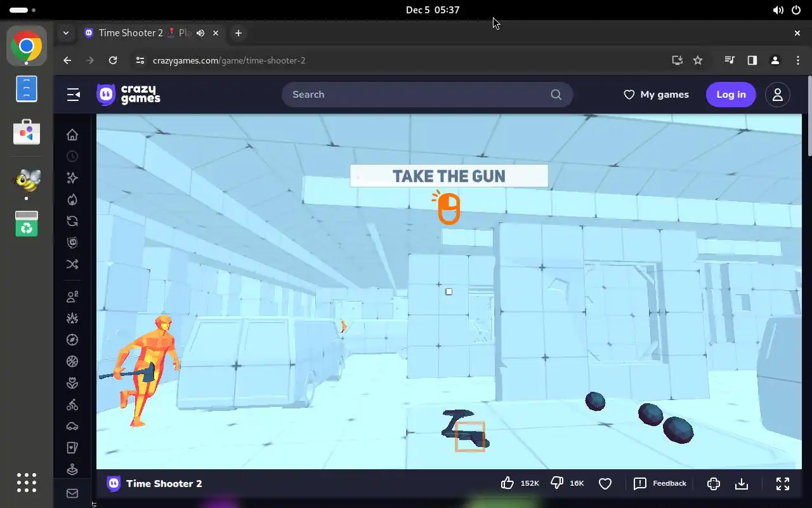Open Basketball category icon
The width and height of the screenshot is (812, 508).
pyautogui.click(x=72, y=361)
